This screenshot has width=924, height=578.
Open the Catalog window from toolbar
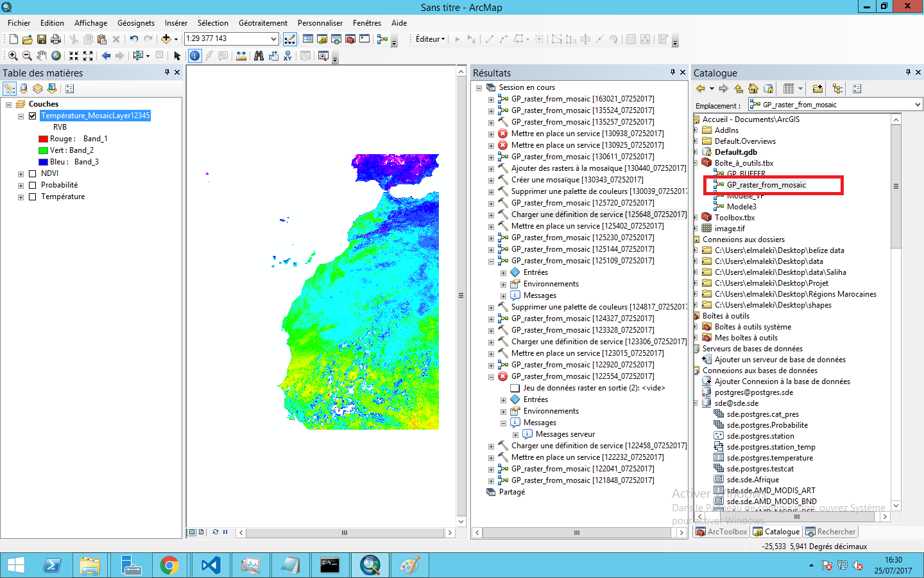click(x=322, y=39)
